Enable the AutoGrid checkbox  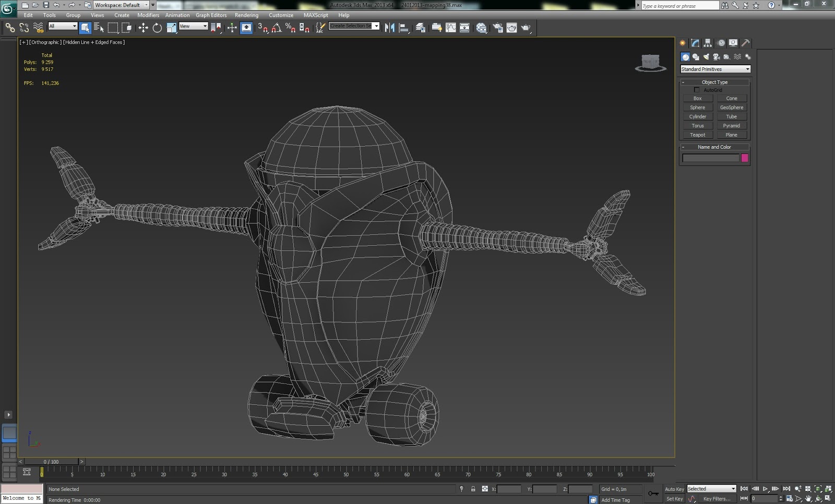tap(697, 89)
